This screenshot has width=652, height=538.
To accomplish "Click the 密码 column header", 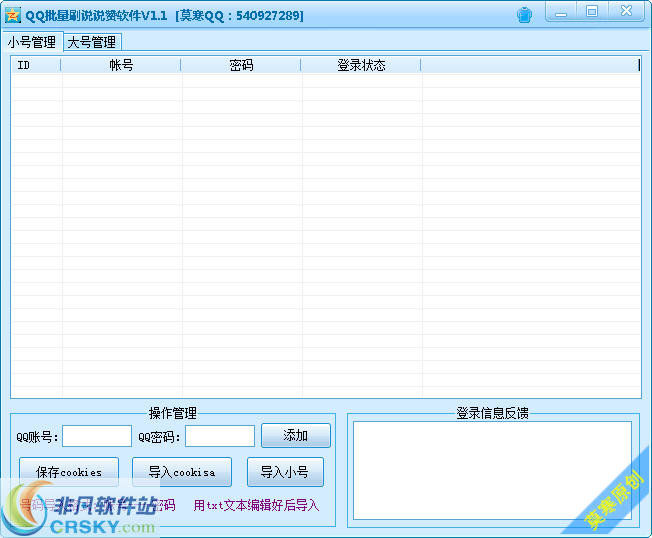I will (241, 65).
